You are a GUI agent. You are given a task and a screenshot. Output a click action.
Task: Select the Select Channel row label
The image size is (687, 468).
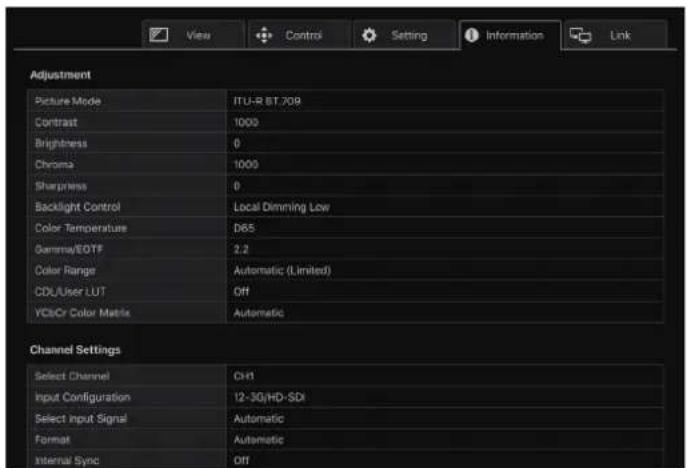tap(72, 376)
